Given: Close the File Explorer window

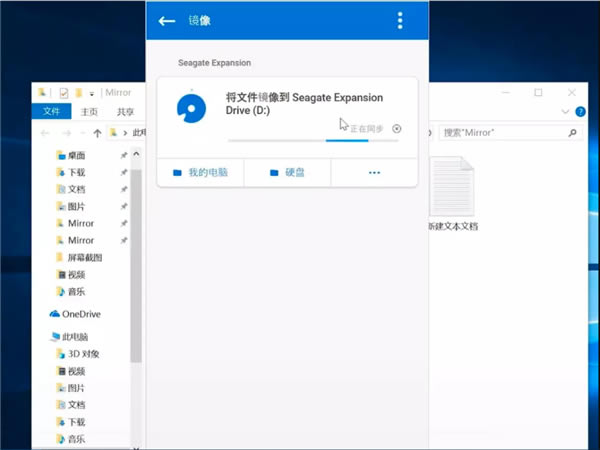Looking at the screenshot, I should point(572,93).
